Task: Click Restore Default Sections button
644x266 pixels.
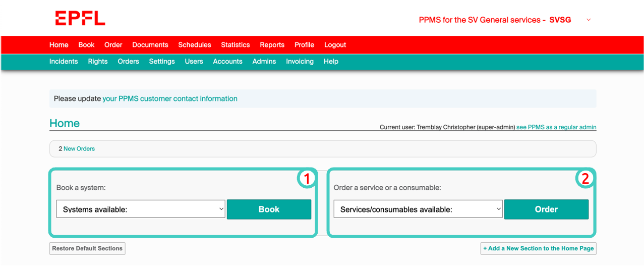Action: click(87, 248)
